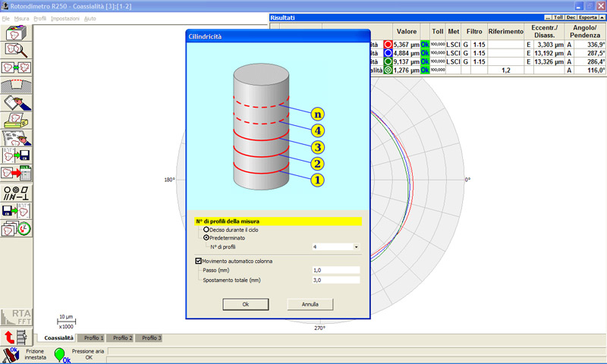
Task: Click the export profile to spreadsheet icon
Action: [16, 173]
